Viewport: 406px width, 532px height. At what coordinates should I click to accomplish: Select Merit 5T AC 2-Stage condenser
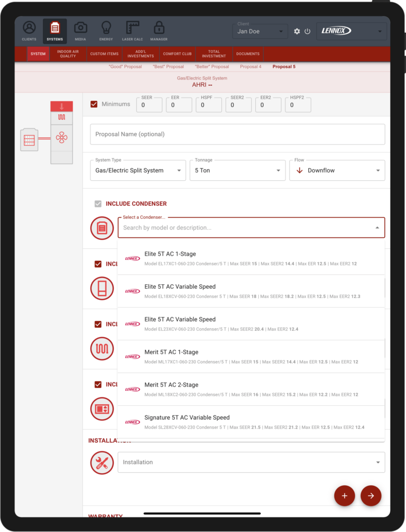click(251, 390)
